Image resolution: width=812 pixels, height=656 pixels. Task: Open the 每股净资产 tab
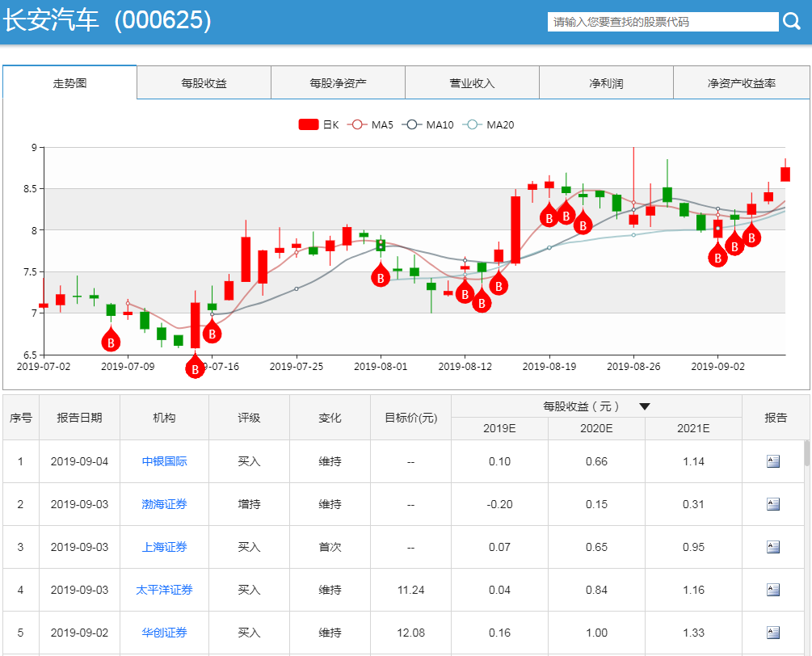pyautogui.click(x=339, y=82)
